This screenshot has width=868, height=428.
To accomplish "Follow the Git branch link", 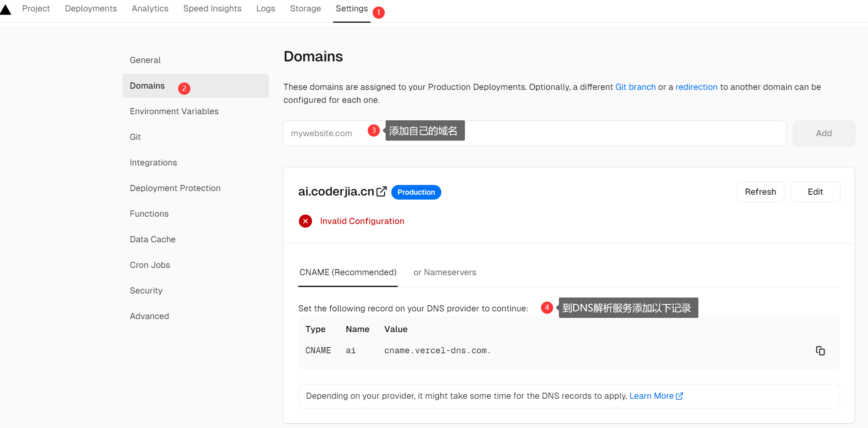I will click(x=635, y=87).
